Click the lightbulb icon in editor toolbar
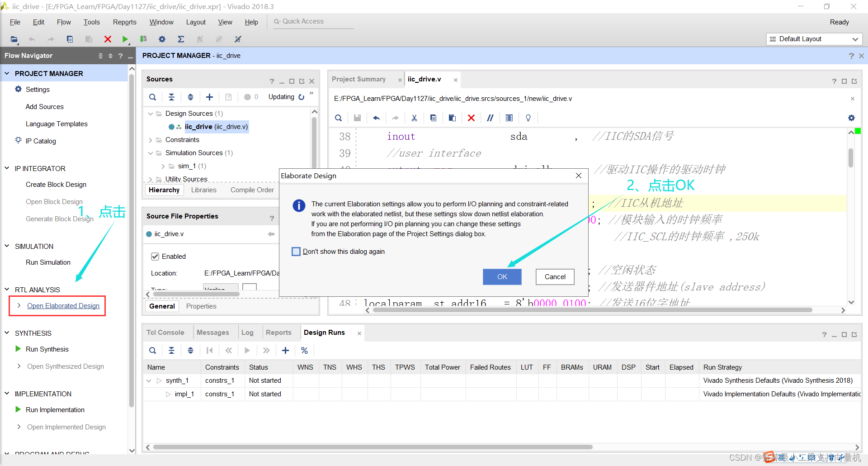The image size is (868, 466). pos(528,118)
